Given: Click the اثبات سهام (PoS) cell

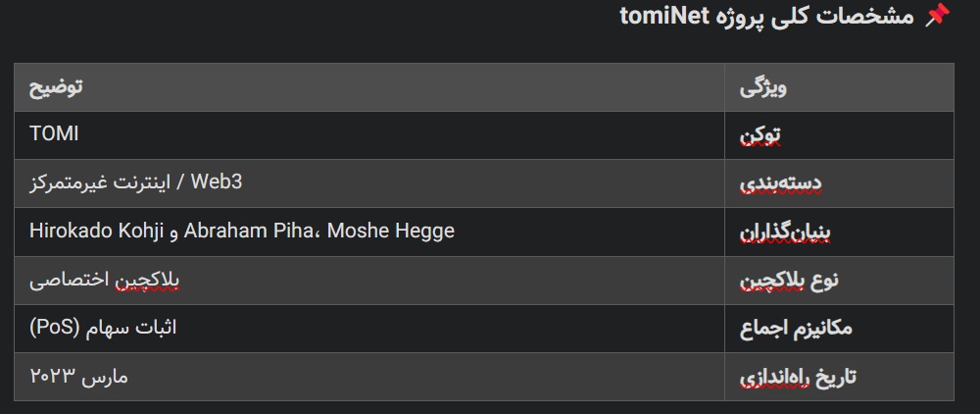Looking at the screenshot, I should coord(369,329).
